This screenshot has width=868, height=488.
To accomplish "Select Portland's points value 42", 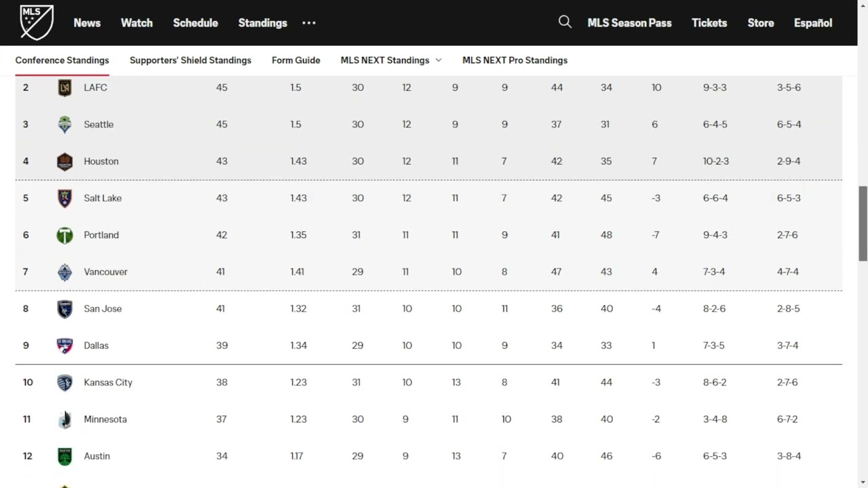I will coord(221,235).
